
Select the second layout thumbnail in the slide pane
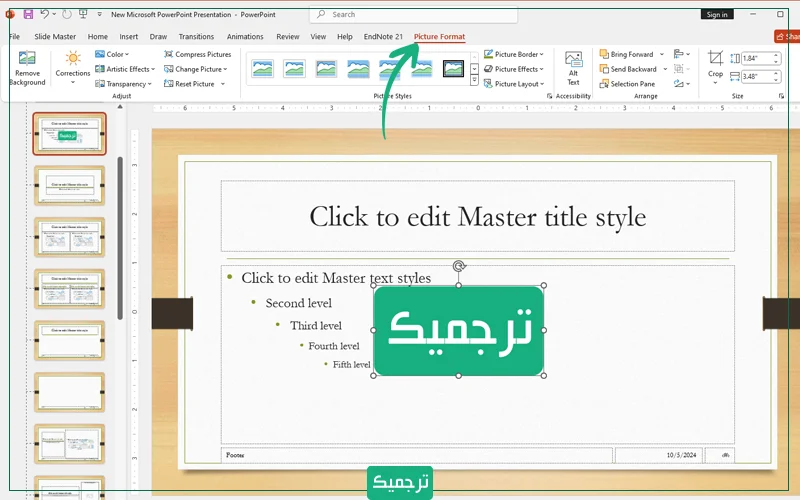69,186
